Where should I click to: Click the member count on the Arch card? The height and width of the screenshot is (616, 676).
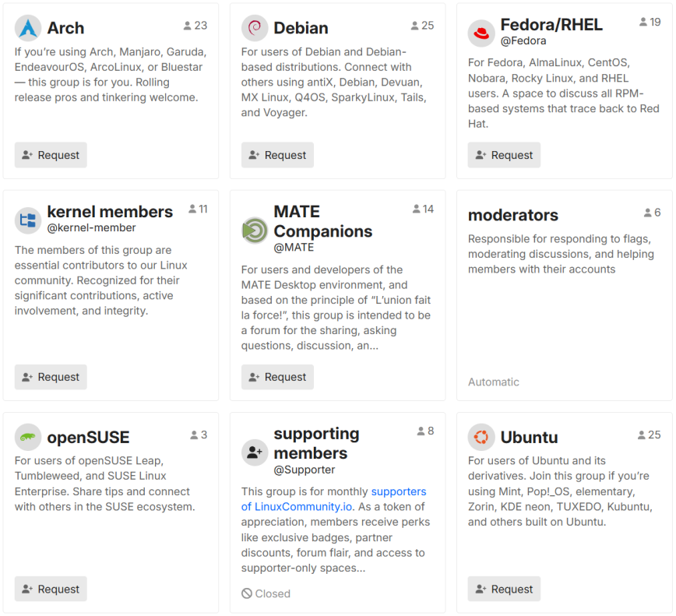(195, 24)
